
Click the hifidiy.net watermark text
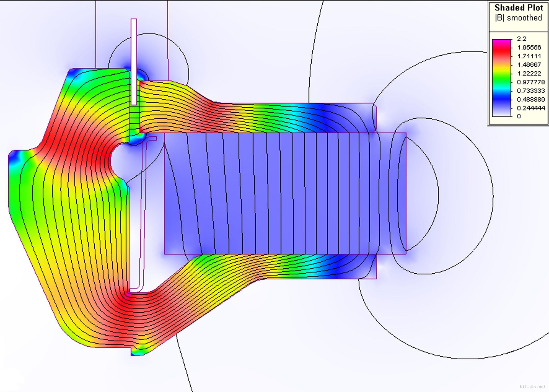533,387
